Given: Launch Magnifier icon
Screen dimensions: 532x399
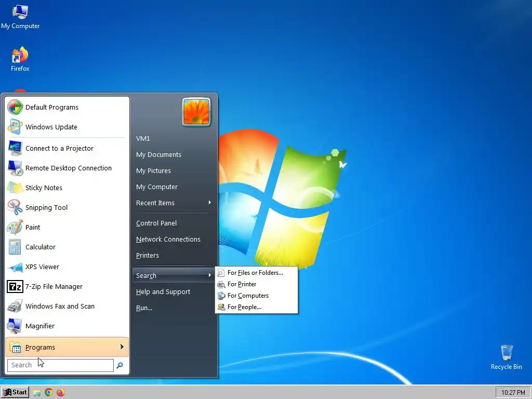Looking at the screenshot, I should pyautogui.click(x=15, y=326).
